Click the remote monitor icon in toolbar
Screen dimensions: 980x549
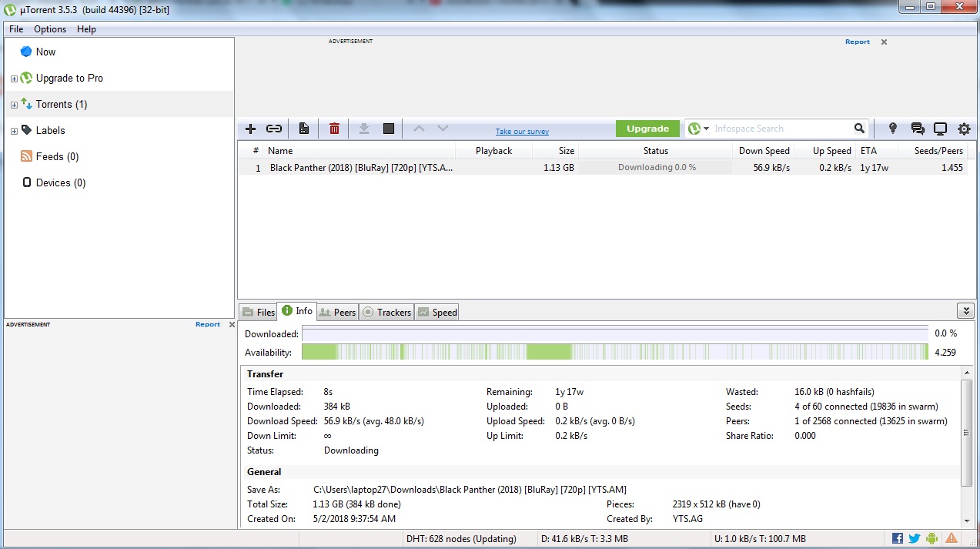click(x=940, y=129)
